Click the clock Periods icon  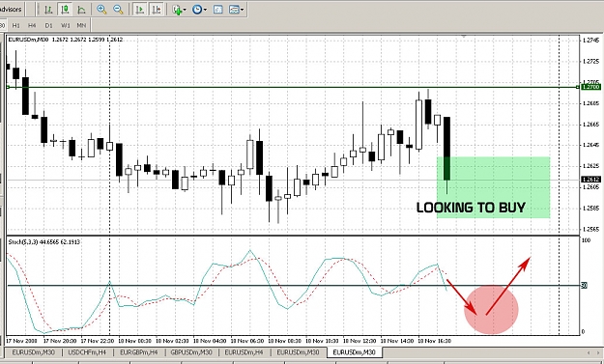[197, 10]
